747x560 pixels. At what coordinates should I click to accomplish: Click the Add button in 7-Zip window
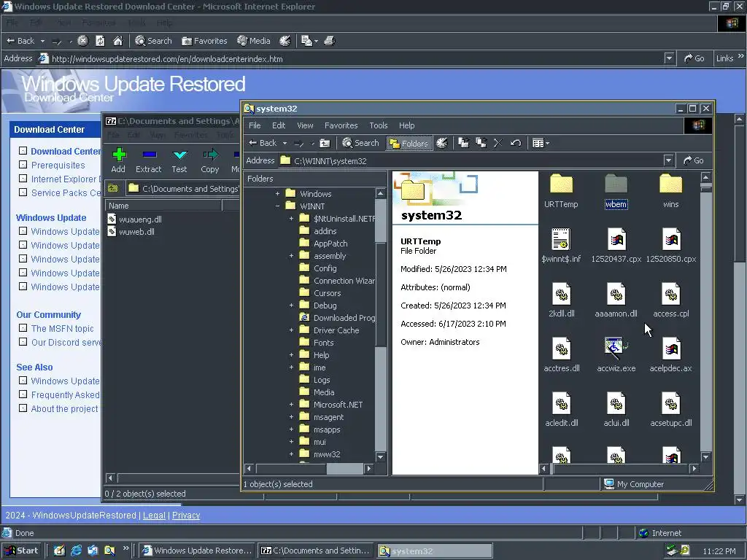(118, 161)
